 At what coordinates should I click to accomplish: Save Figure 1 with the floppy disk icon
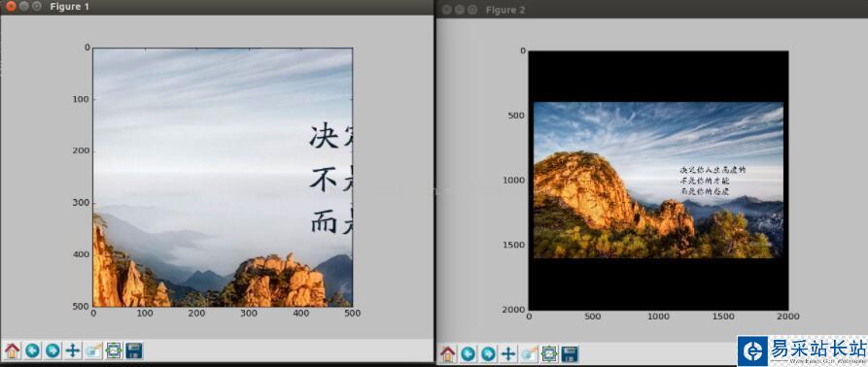[134, 350]
